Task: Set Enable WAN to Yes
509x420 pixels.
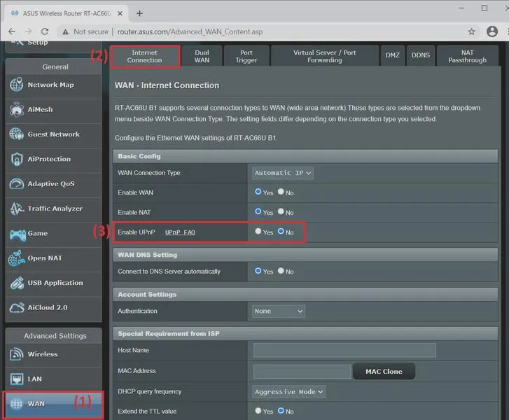Action: point(258,192)
